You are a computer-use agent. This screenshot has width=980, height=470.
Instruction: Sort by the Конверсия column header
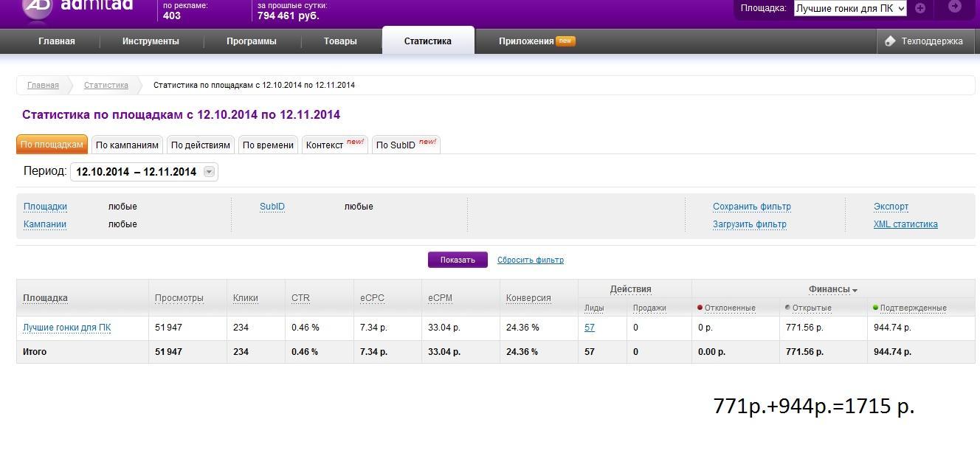coord(528,298)
